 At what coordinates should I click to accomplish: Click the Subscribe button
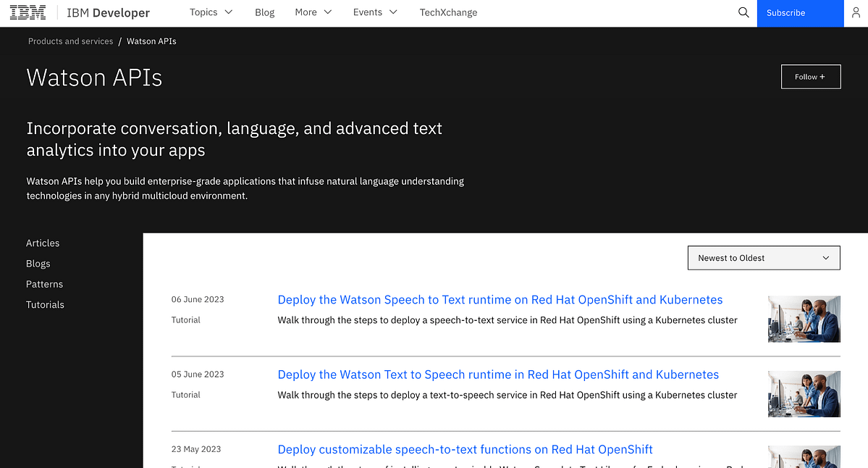[800, 13]
